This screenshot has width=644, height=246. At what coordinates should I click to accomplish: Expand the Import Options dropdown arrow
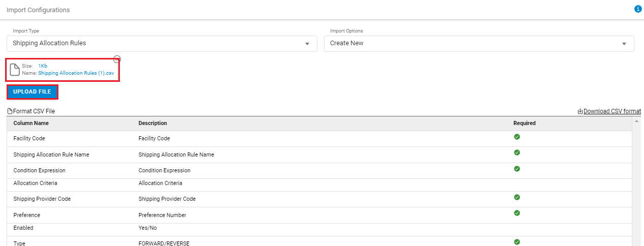tap(624, 44)
